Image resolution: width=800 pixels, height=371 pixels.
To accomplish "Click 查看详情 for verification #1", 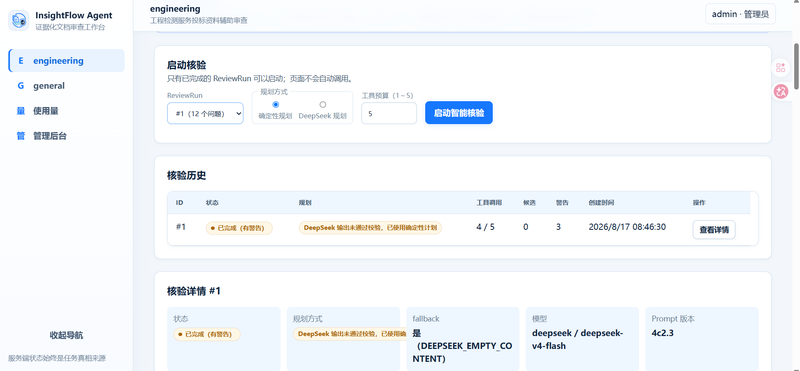I will click(x=714, y=230).
